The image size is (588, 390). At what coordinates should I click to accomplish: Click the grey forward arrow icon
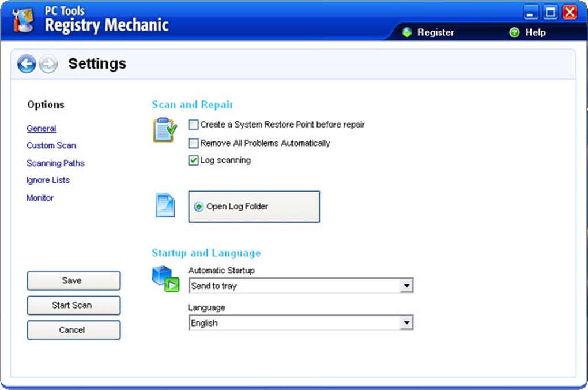49,64
